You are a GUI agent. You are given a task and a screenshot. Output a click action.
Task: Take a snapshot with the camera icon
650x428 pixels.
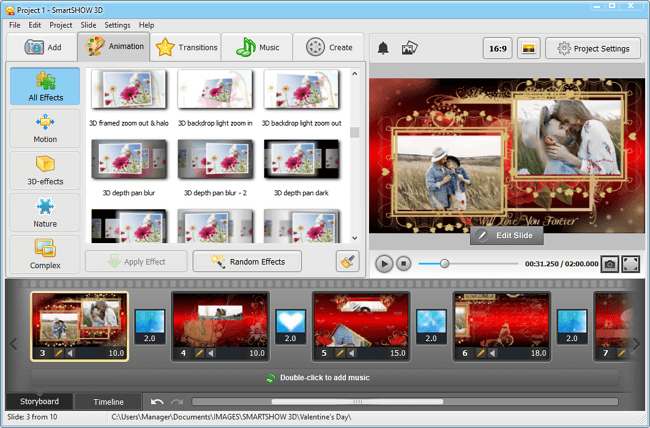click(609, 264)
